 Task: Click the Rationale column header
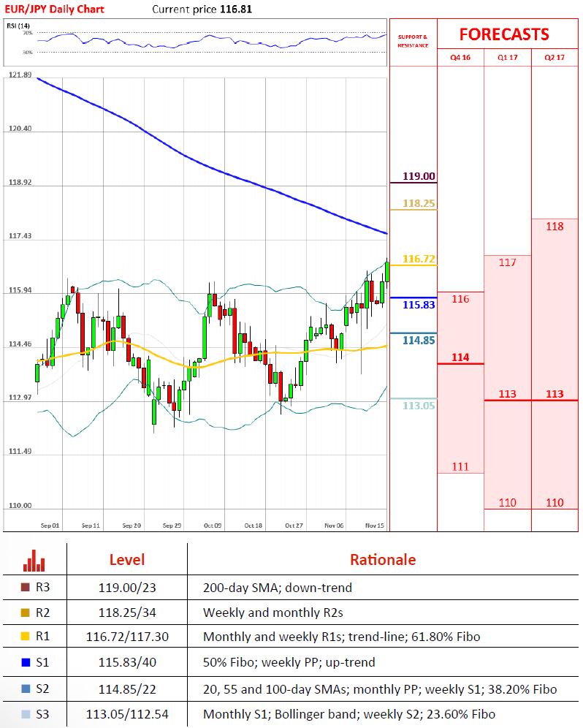383,559
